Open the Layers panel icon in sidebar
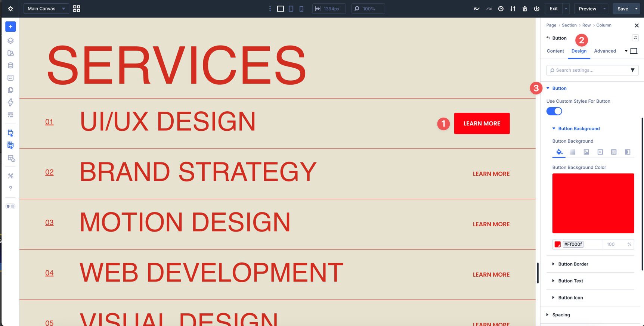644x326 pixels. click(x=10, y=41)
